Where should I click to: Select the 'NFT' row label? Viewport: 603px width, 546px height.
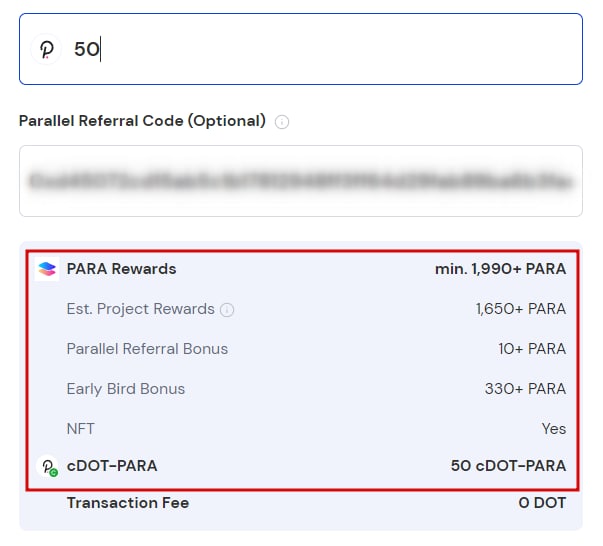pyautogui.click(x=80, y=429)
